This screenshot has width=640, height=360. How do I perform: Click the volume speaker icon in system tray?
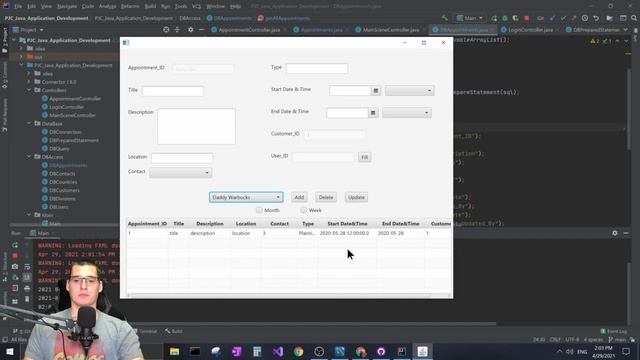(x=570, y=351)
